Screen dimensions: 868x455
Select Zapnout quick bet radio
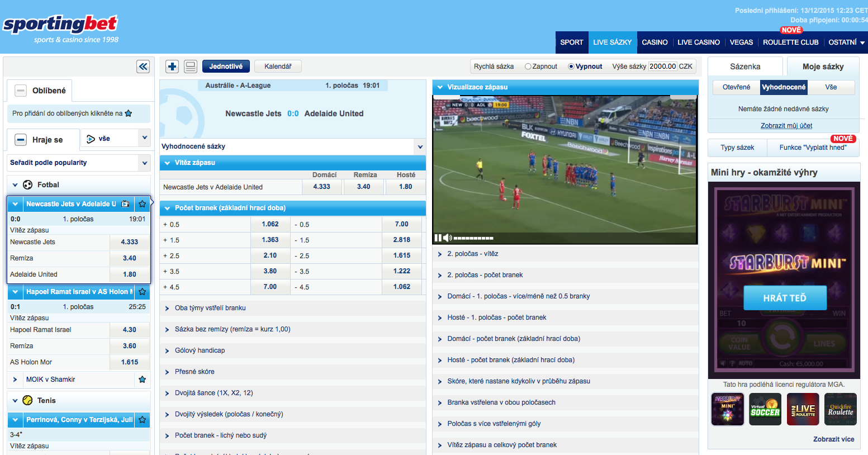point(528,67)
